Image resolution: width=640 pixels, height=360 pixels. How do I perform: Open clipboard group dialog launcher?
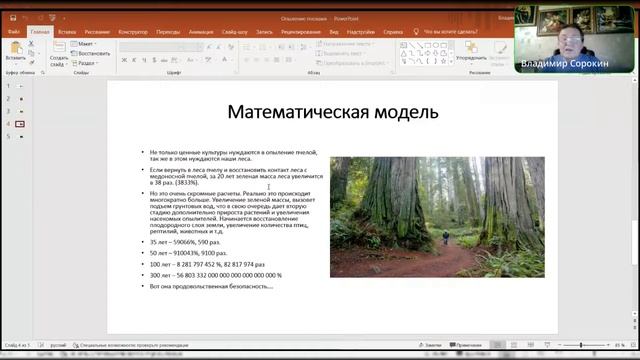pyautogui.click(x=43, y=73)
